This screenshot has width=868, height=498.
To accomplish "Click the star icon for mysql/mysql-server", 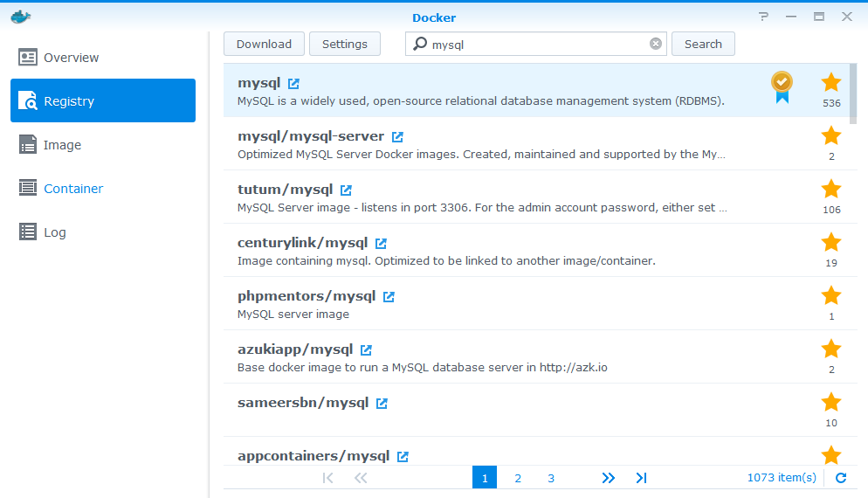I will [831, 135].
